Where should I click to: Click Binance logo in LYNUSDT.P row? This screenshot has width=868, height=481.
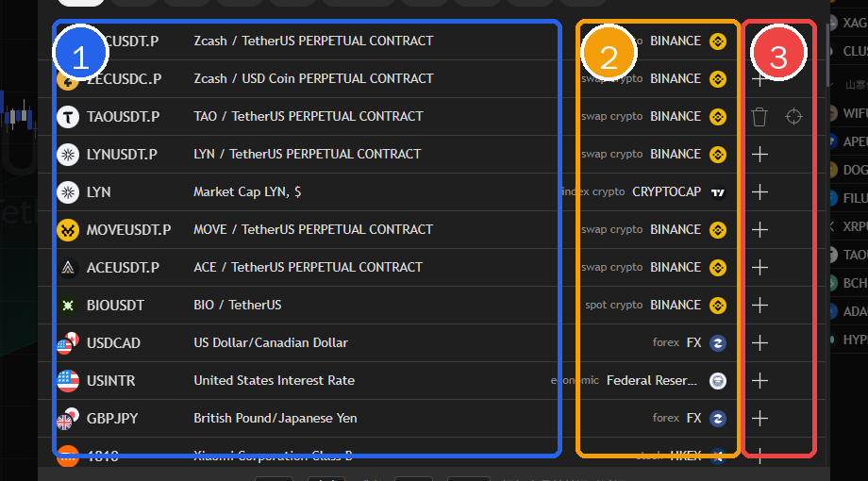[x=718, y=155]
